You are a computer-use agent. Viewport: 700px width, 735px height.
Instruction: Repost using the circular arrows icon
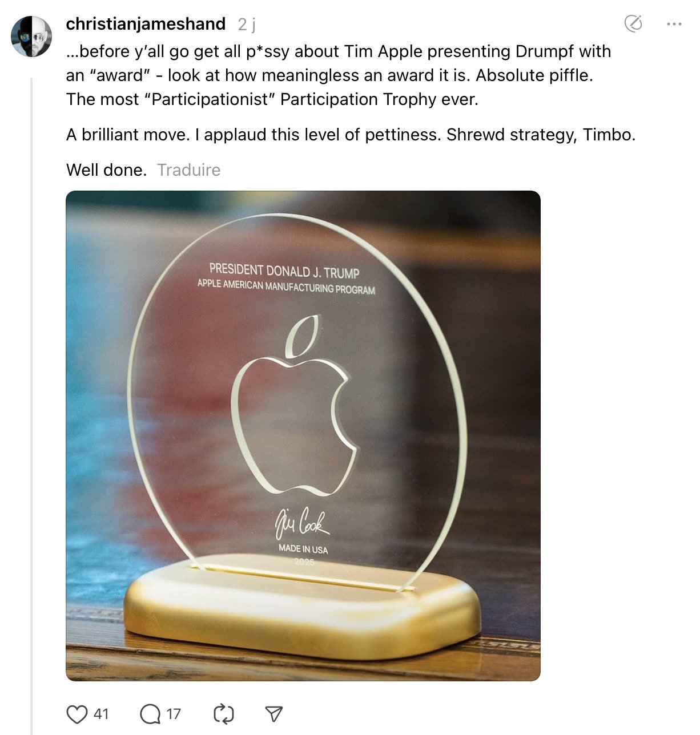pos(223,714)
